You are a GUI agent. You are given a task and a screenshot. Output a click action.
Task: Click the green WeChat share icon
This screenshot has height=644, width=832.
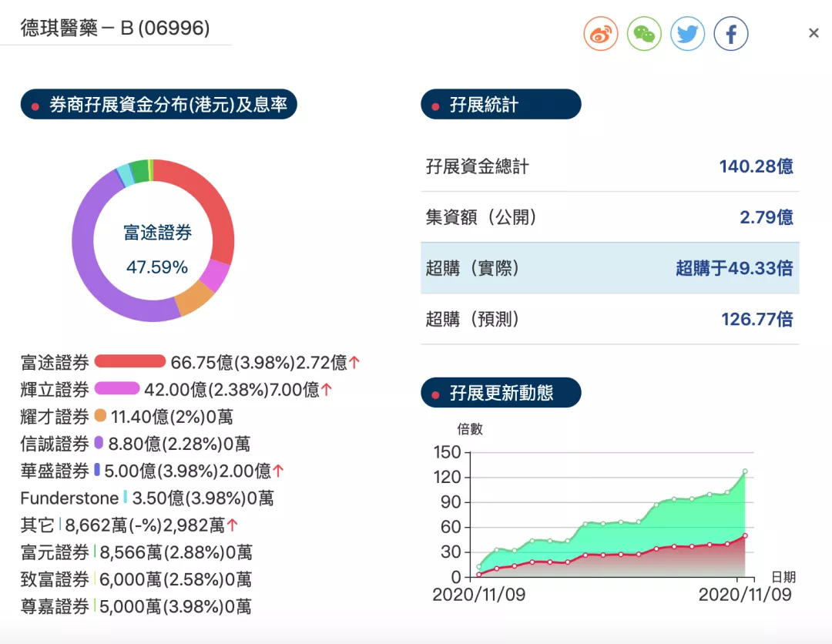(x=644, y=34)
